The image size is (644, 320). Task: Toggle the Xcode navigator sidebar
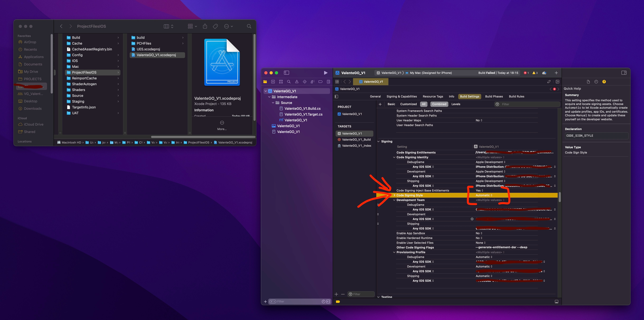(286, 73)
